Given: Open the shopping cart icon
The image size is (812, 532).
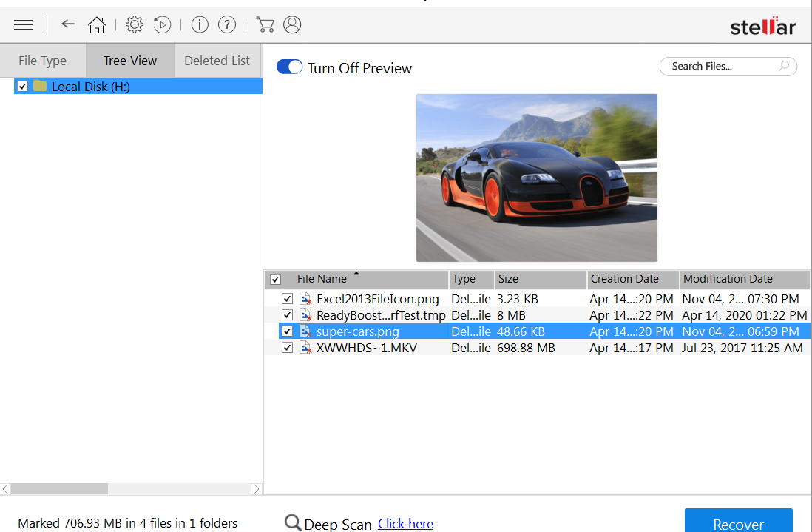Looking at the screenshot, I should click(x=265, y=24).
